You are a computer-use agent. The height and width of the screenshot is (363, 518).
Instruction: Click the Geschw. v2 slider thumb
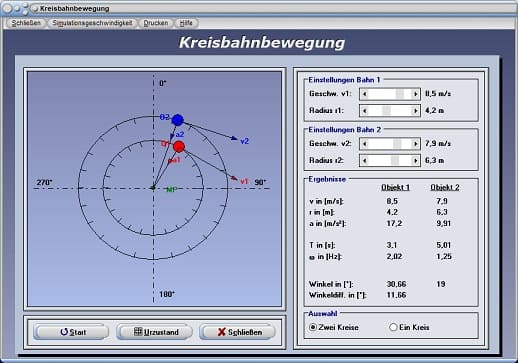[397, 144]
